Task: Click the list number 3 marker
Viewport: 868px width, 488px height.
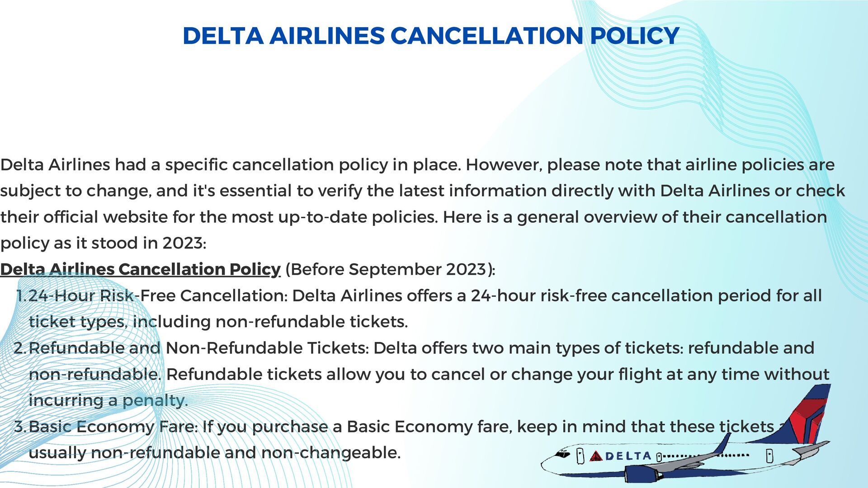Action: 19,427
